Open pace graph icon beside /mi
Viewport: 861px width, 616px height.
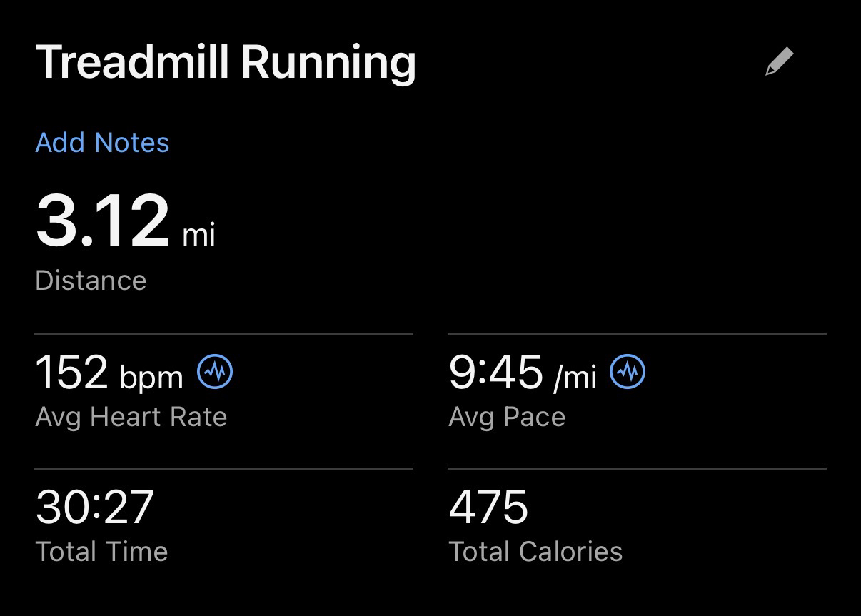tap(628, 372)
